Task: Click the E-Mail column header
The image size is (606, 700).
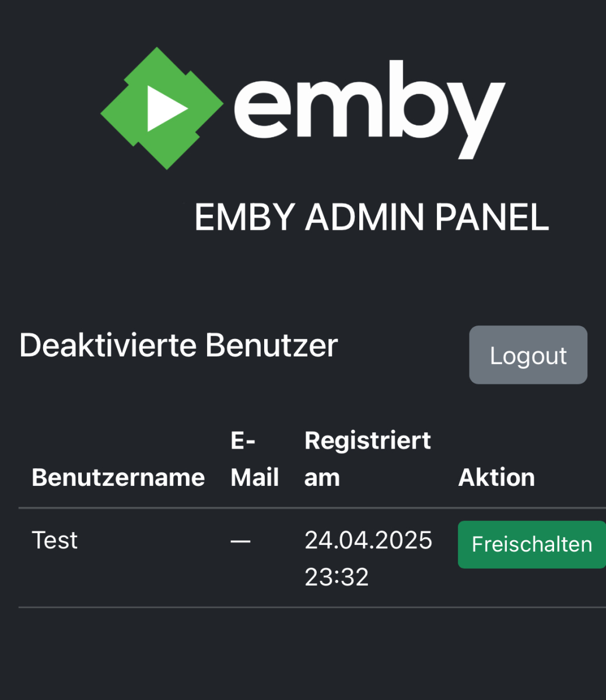Action: tap(255, 459)
